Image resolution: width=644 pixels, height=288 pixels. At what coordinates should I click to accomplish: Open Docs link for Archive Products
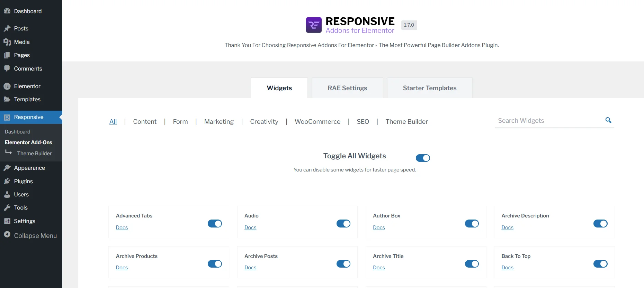tap(122, 267)
